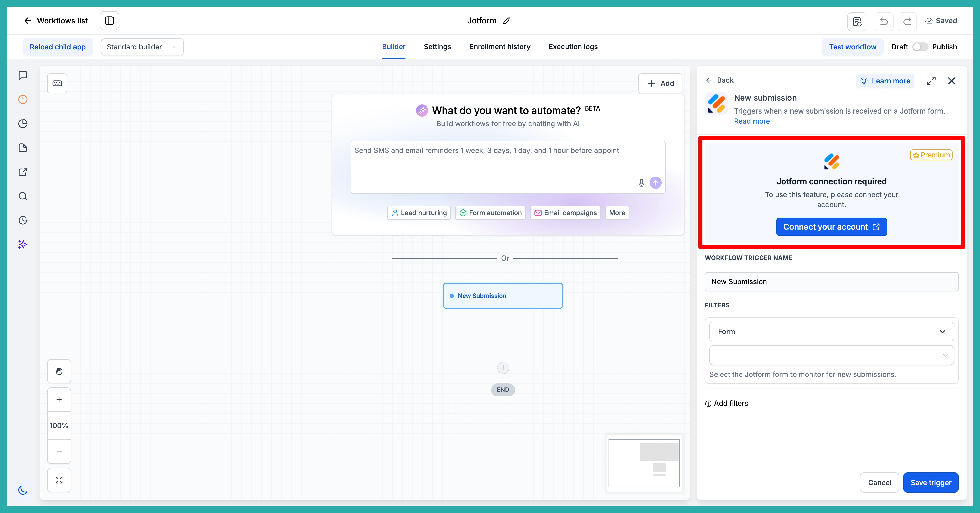Toggle the sidebar panel icon
This screenshot has height=513, width=980.
click(109, 21)
